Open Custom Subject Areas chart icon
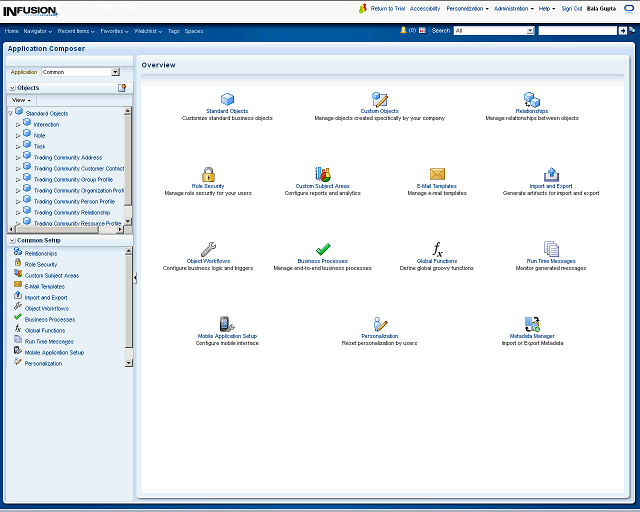The image size is (640, 512). 322,175
